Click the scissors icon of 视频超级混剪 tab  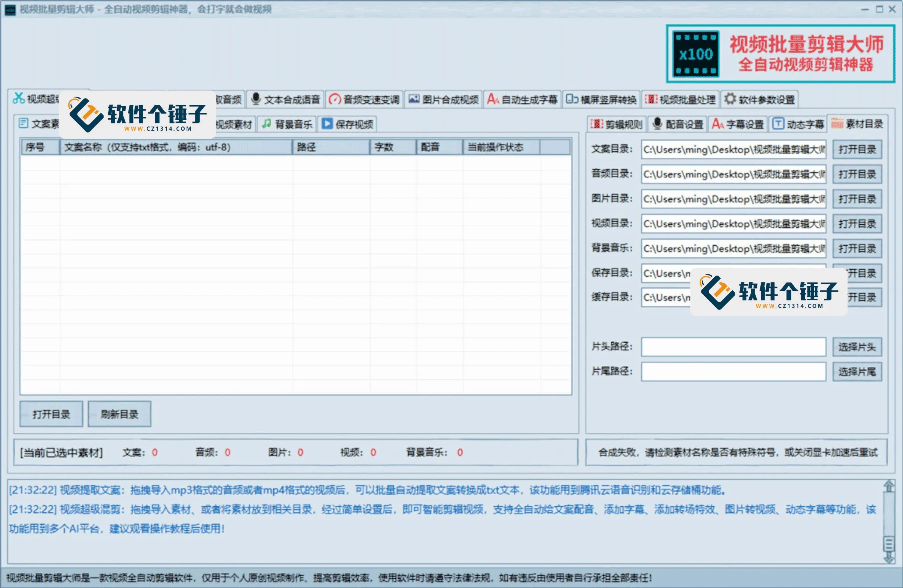(x=18, y=98)
